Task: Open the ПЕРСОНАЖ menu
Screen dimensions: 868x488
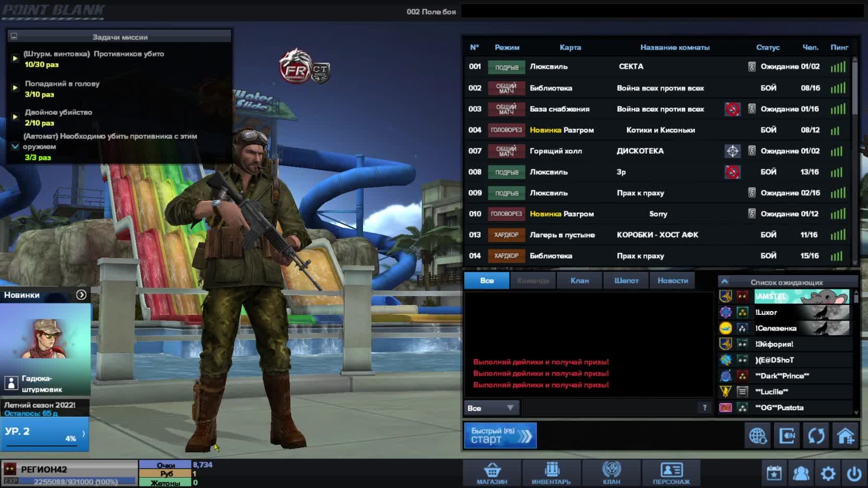Action: tap(671, 473)
